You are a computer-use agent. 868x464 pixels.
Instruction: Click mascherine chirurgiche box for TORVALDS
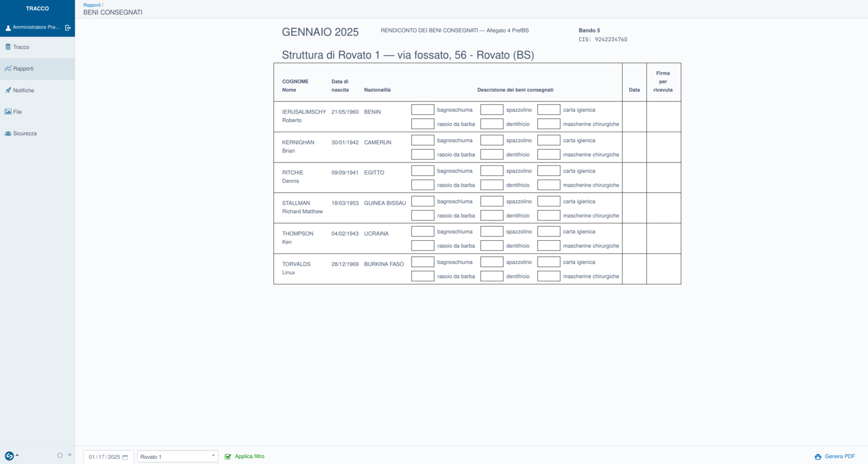click(549, 276)
